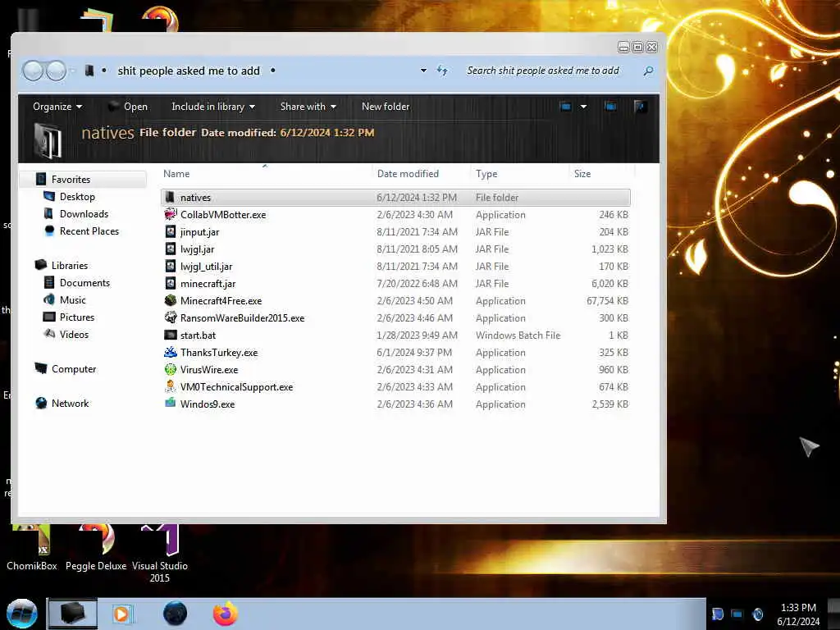Select the VM0TechnicalSupport.exe icon
This screenshot has width=840, height=630.
coord(170,386)
